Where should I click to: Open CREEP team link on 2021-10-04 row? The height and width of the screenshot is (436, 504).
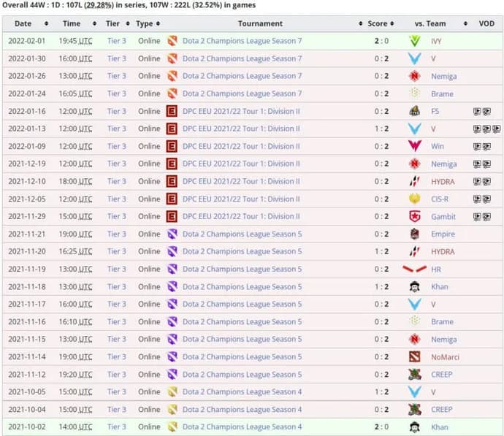[442, 409]
